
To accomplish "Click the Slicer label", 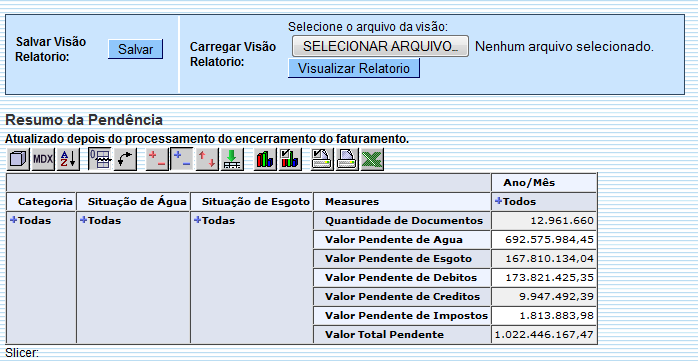I will [22, 353].
